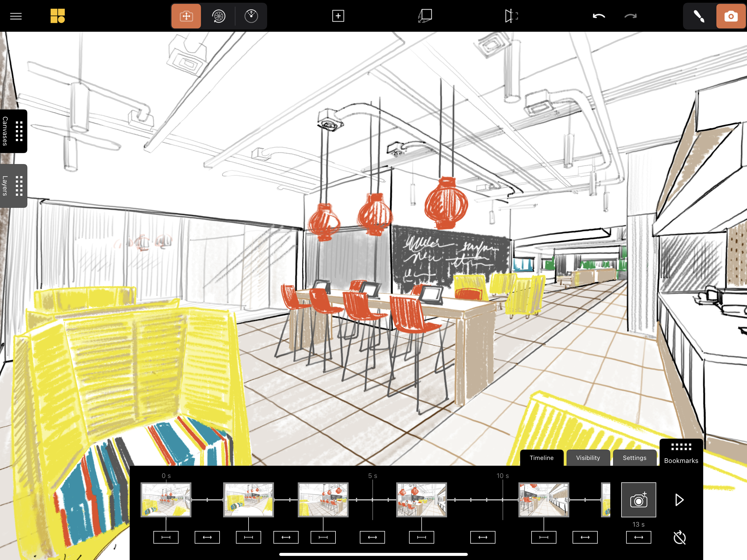Toggle the orange camera animation mode

(730, 16)
